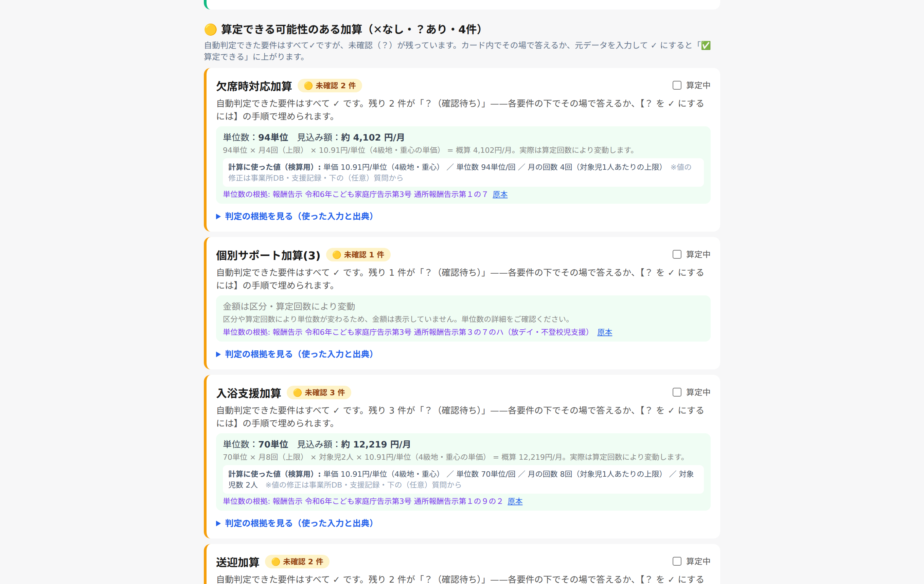Screen dimensions: 924x584
Task: Open 原本 link for 第3の7のハ
Action: point(605,332)
